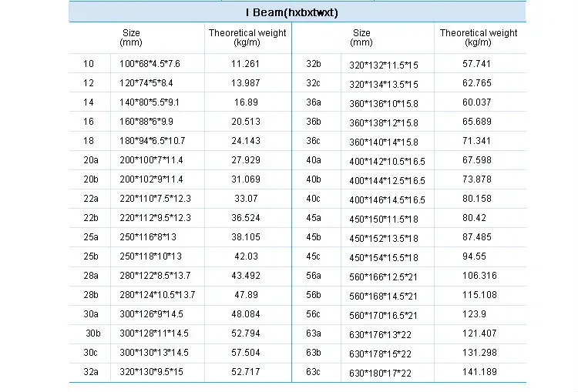The image size is (578, 392).
Task: Click the 63c row label
Action: tap(314, 371)
